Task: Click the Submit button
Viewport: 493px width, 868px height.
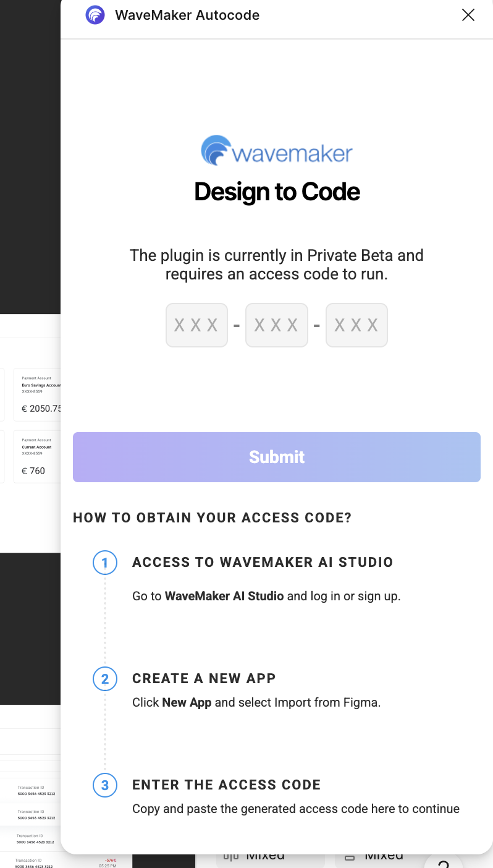Action: tap(277, 457)
